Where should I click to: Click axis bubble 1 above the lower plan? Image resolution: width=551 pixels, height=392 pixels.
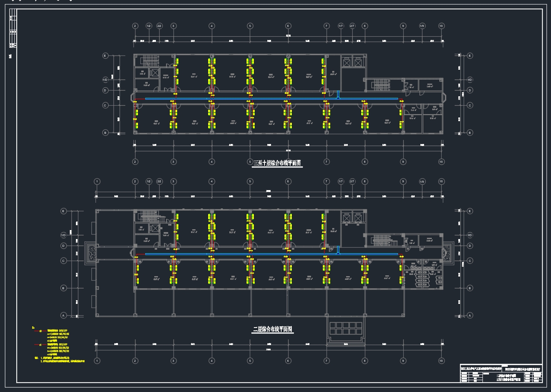pos(97,182)
